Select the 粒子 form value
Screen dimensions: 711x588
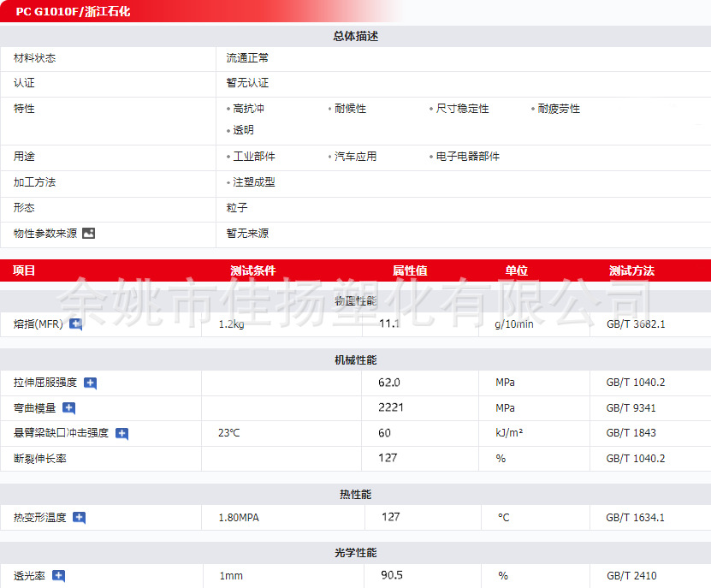[x=237, y=208]
